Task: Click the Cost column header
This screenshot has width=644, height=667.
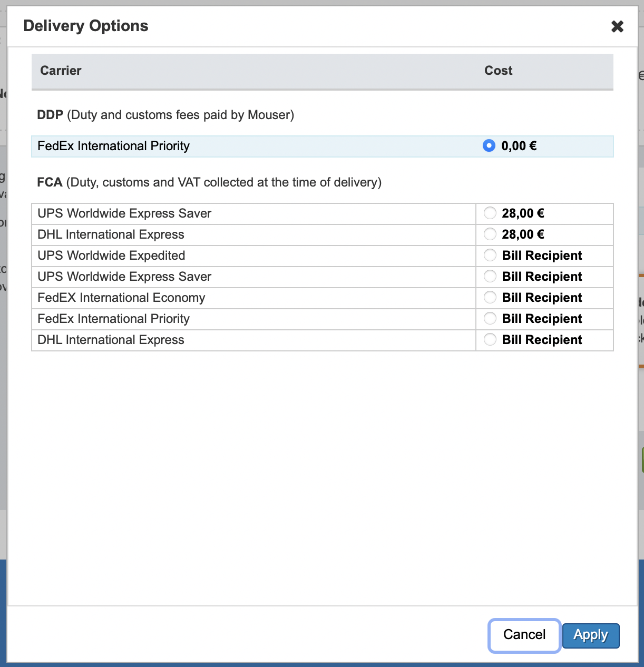Action: 498,71
